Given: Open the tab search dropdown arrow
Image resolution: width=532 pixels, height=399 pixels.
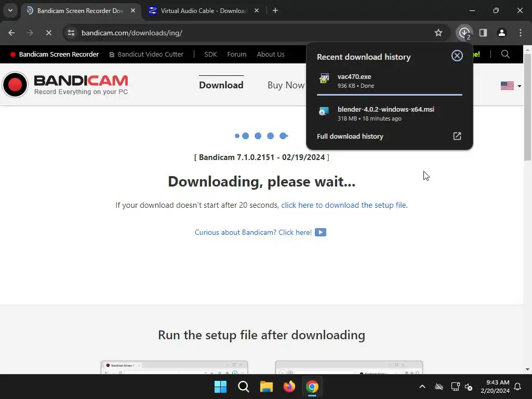Looking at the screenshot, I should tap(10, 10).
